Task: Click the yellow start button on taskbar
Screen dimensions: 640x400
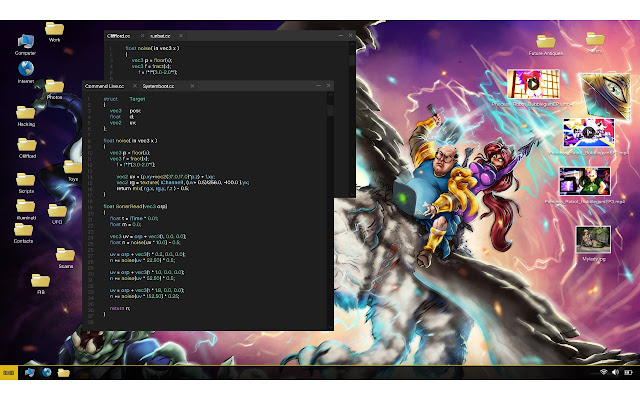Action: [x=9, y=373]
